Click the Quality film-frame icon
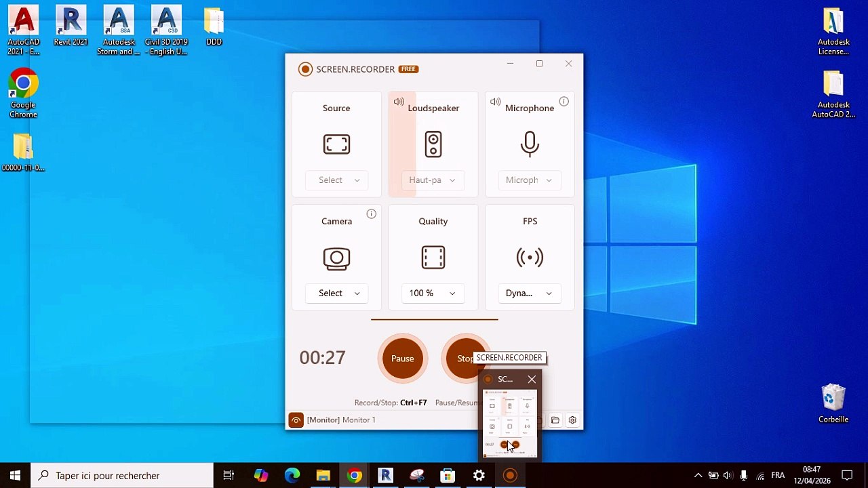This screenshot has height=488, width=868. [x=433, y=258]
